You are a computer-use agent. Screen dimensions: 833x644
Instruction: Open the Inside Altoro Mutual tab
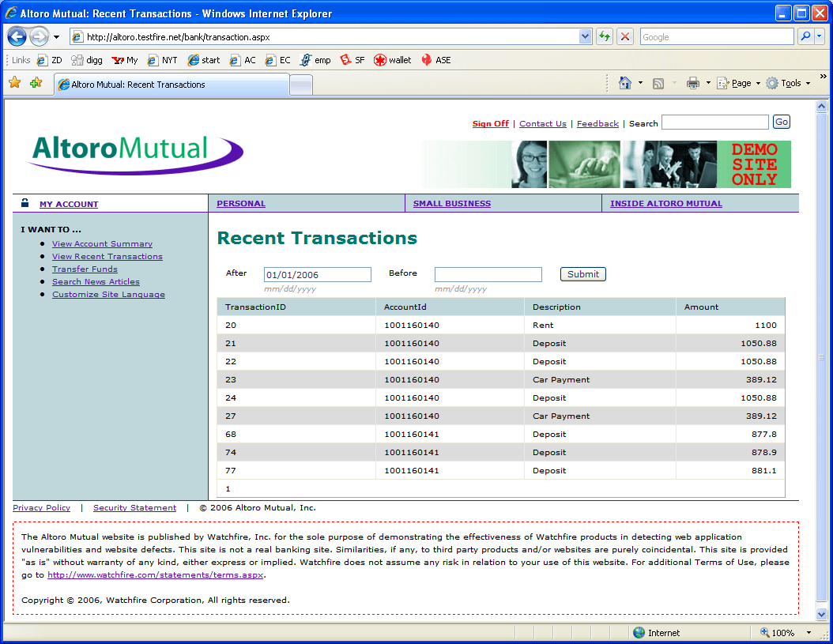click(x=665, y=204)
